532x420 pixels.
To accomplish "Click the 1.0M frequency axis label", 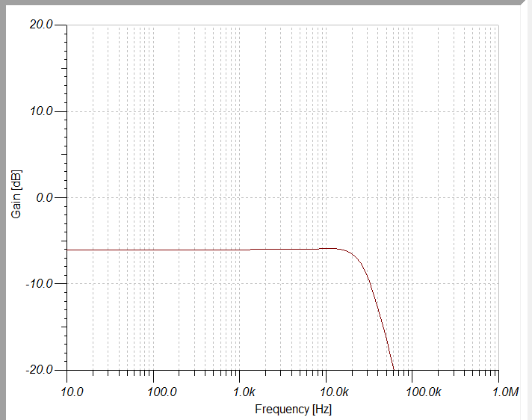I will coord(505,392).
